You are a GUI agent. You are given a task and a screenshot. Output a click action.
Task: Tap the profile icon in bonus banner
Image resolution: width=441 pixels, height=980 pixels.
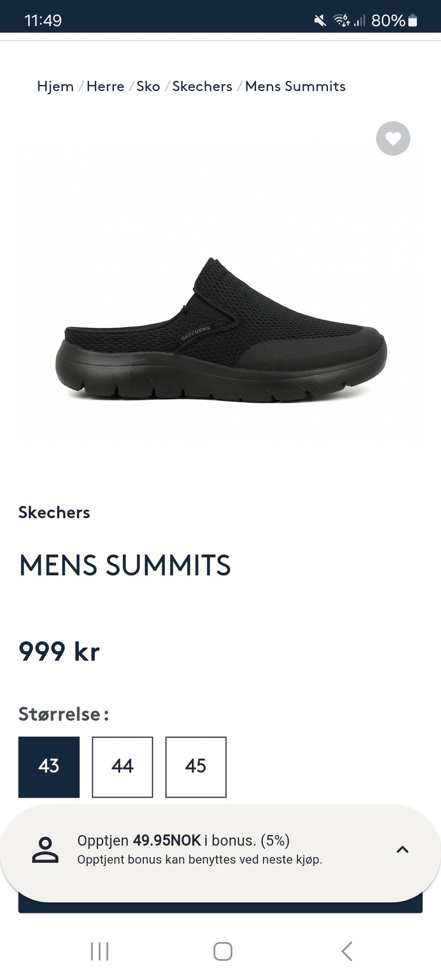(45, 850)
